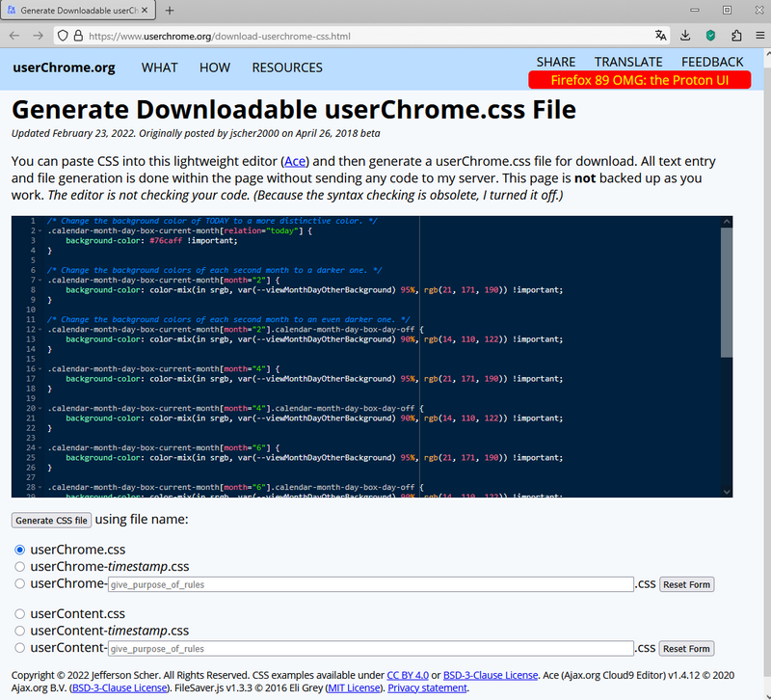Open the Downloads toolbar icon
Screen dimensions: 771x700
click(685, 36)
